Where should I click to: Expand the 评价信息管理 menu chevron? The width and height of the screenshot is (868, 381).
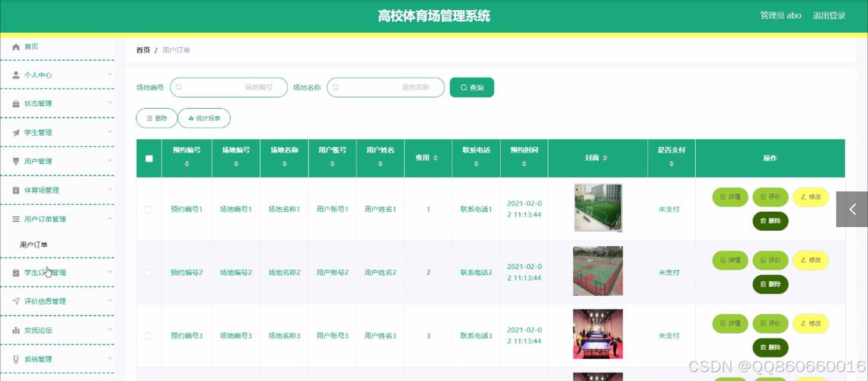[x=110, y=301]
